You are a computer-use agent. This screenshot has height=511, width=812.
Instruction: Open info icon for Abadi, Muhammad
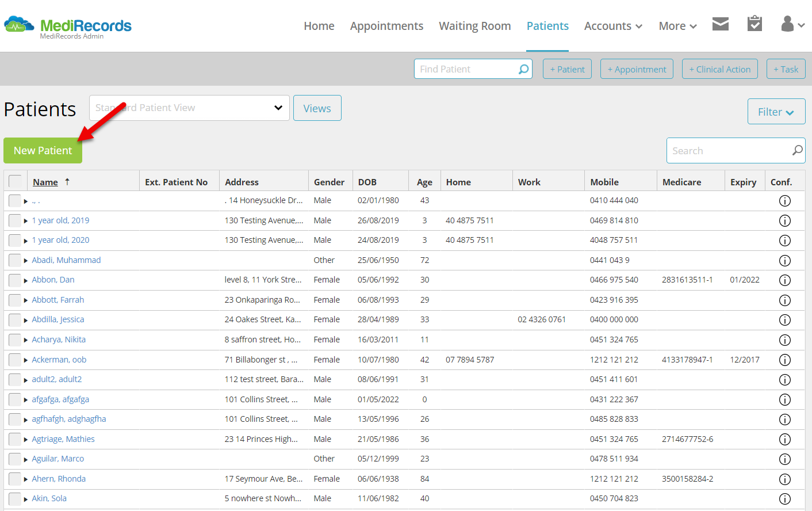point(784,260)
